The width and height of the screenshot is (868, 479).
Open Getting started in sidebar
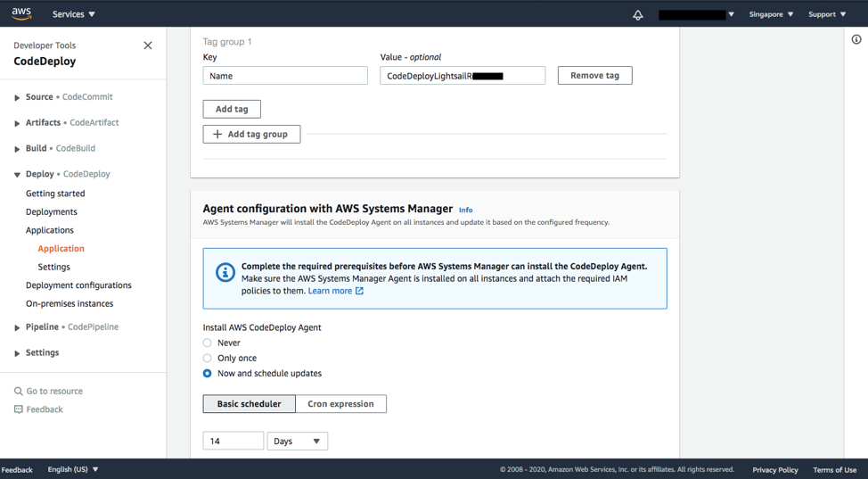pyautogui.click(x=55, y=194)
